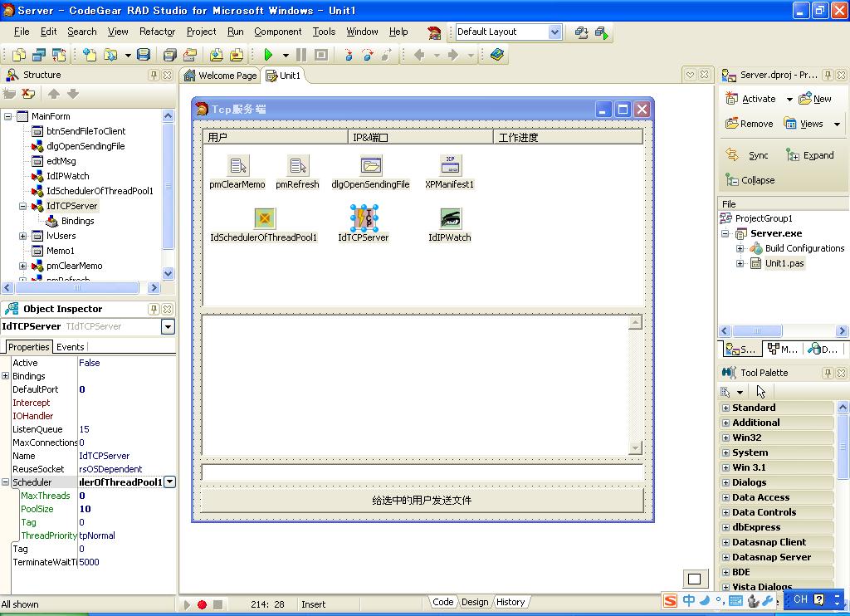Switch to the Welcome Page tab
This screenshot has width=850, height=616.
[x=221, y=76]
